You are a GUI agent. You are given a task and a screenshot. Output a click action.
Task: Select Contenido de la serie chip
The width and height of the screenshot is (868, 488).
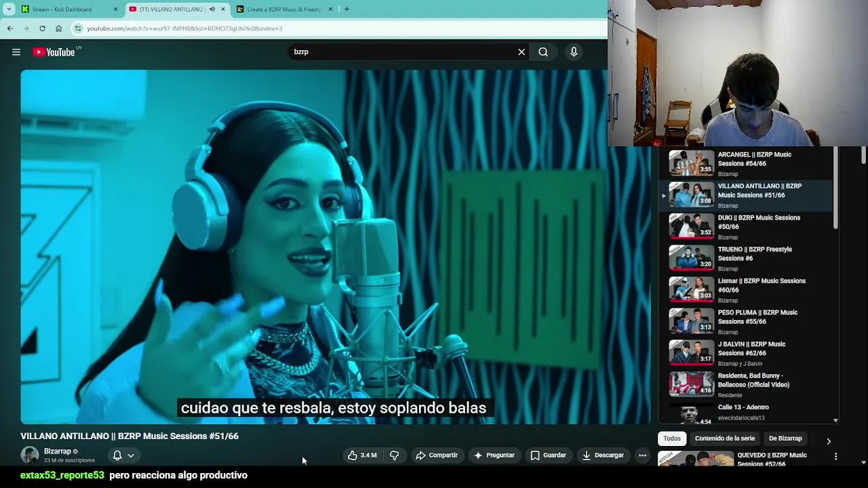coord(724,439)
